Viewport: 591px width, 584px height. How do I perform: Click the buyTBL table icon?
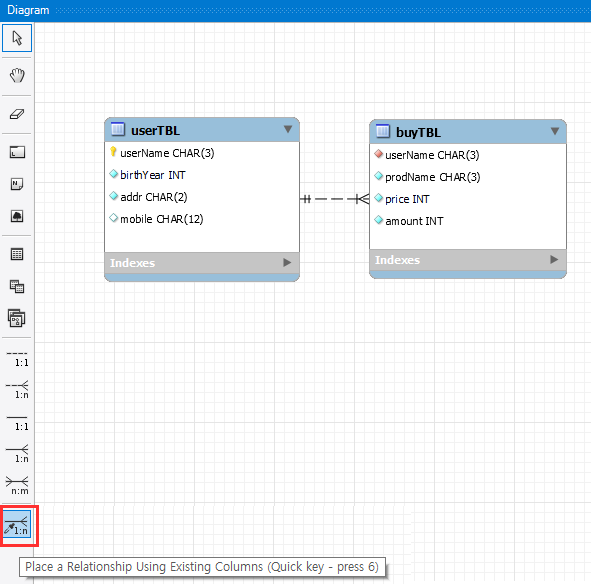click(x=383, y=131)
